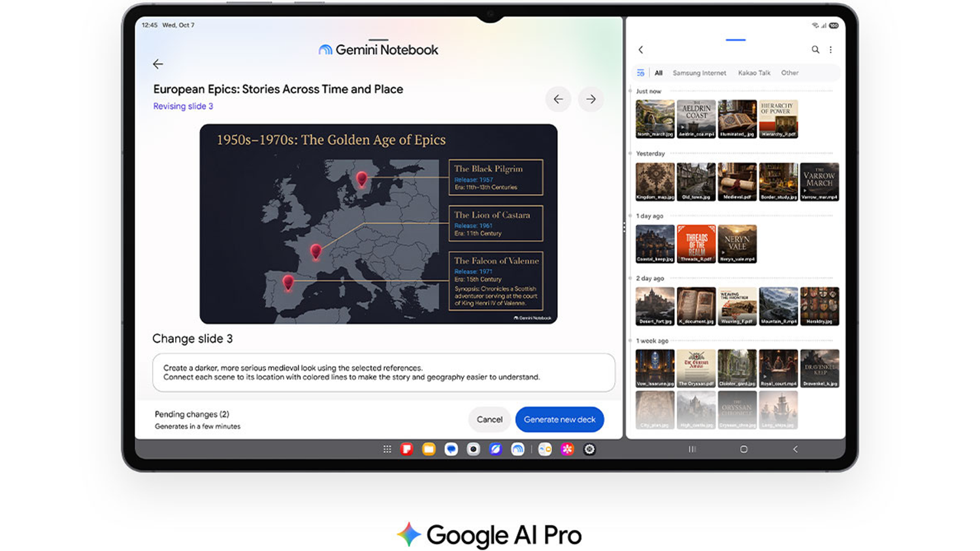Open the Royal_court.mp4 thumbnail

click(778, 368)
